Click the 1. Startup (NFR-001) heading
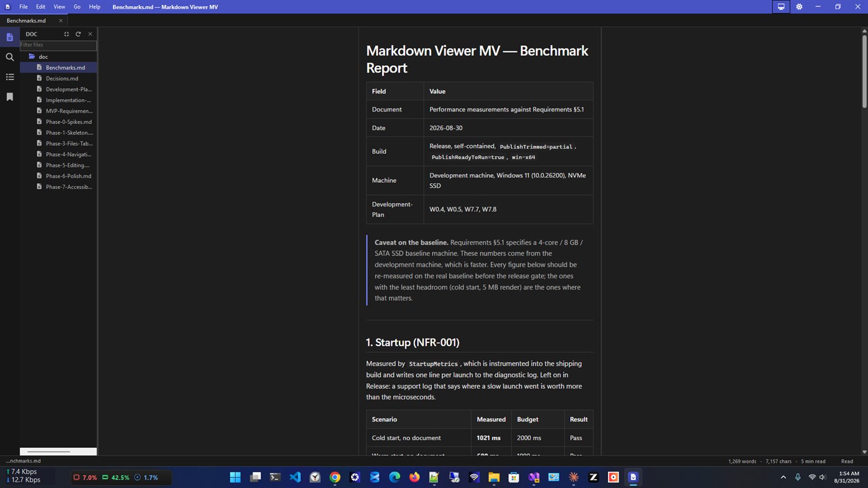 click(413, 342)
